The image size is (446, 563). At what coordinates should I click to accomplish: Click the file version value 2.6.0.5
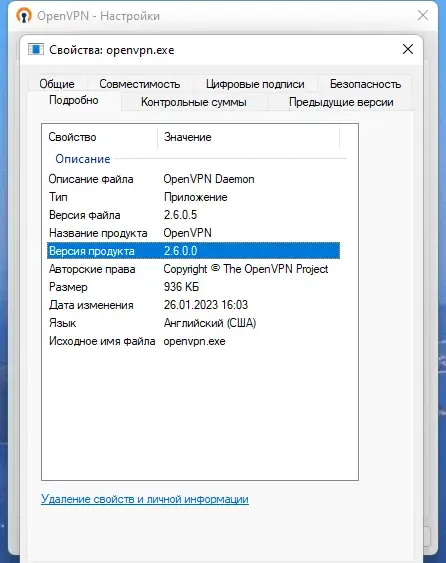click(180, 215)
